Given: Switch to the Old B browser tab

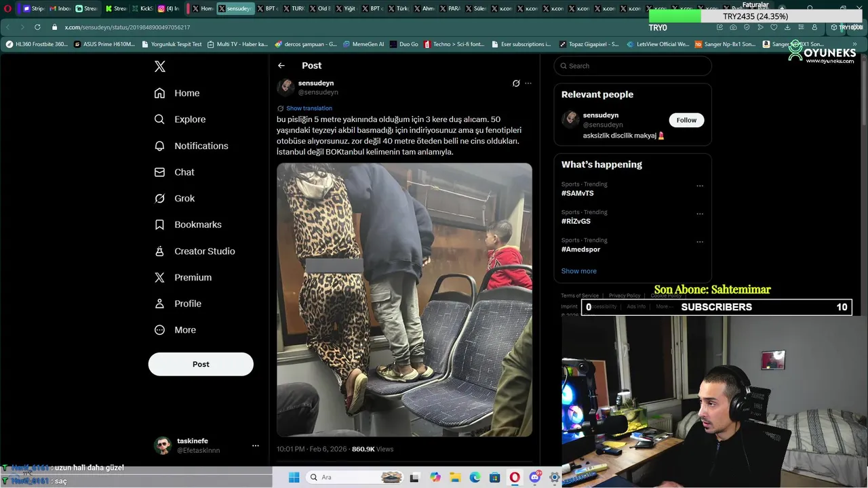Looking at the screenshot, I should coord(319,9).
